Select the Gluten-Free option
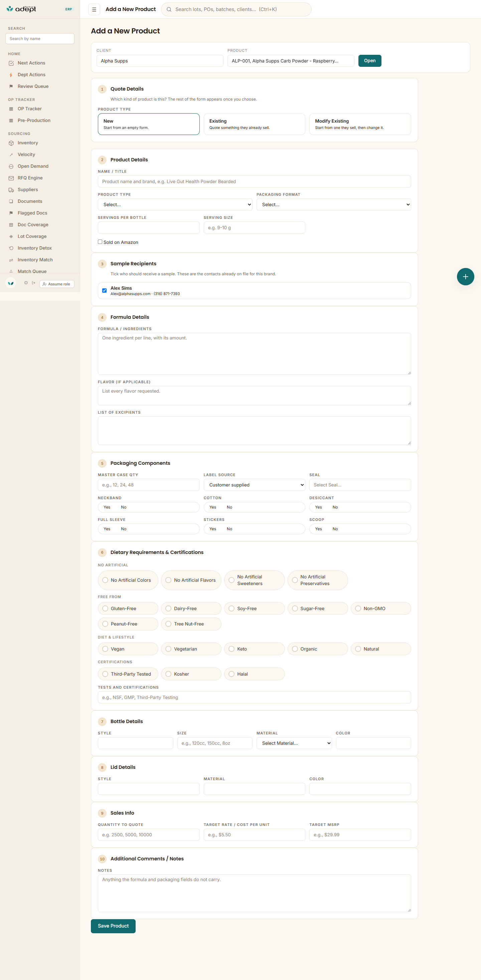 tap(128, 608)
